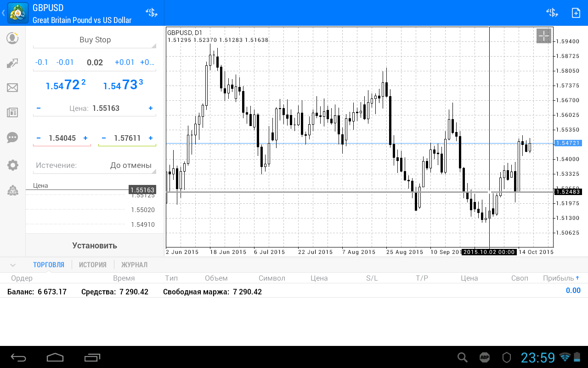Tap the search magnifier in the system bar

463,357
